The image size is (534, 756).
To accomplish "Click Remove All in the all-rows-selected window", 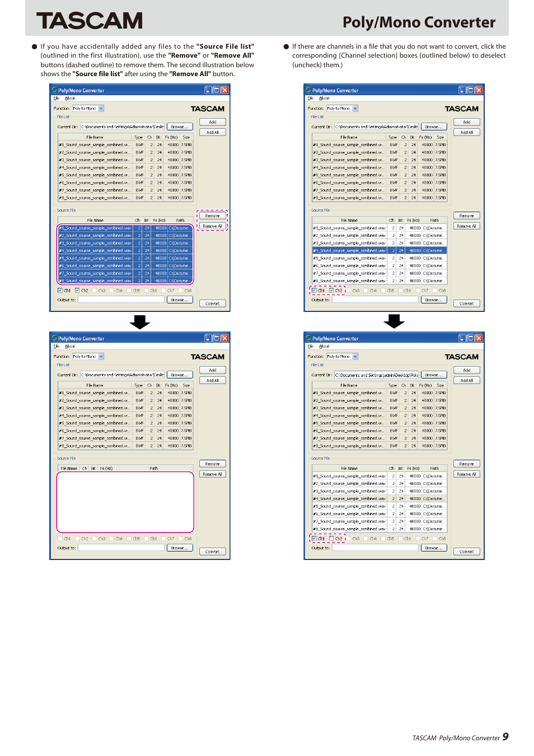I will point(213,226).
